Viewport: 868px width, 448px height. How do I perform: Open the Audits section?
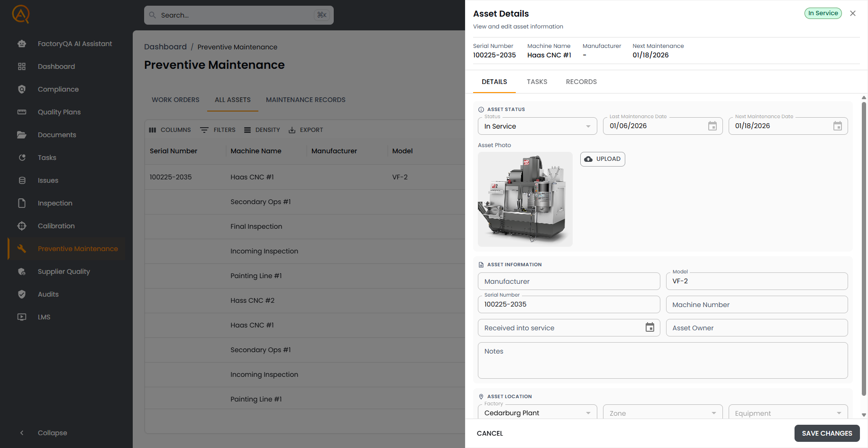pyautogui.click(x=48, y=294)
